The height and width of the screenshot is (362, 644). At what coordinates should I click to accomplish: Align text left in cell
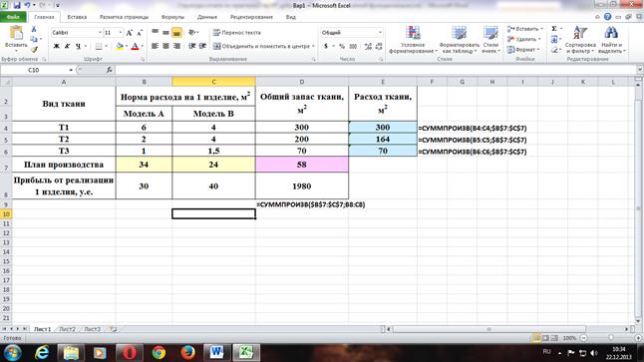[x=155, y=46]
